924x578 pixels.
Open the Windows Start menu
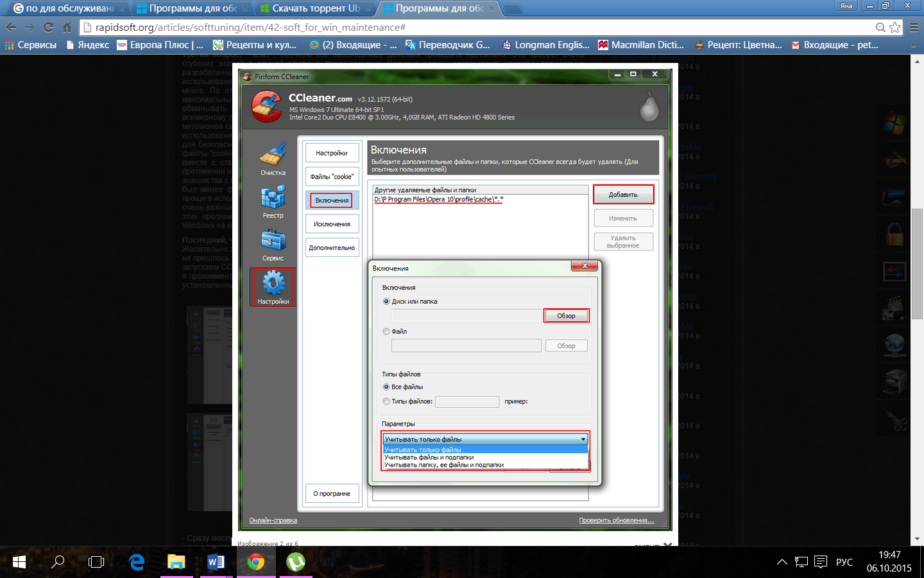(19, 562)
